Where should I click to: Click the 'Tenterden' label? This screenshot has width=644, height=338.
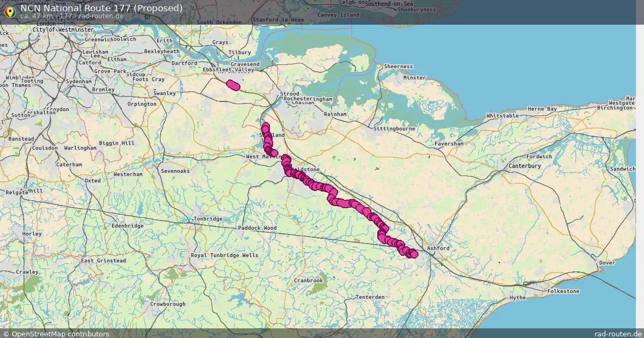370,297
